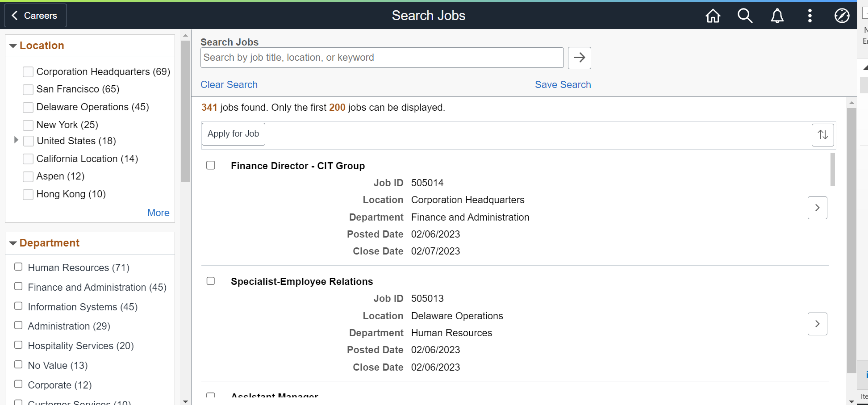Viewport: 868px width, 405px height.
Task: Open notifications bell icon
Action: pyautogui.click(x=777, y=16)
